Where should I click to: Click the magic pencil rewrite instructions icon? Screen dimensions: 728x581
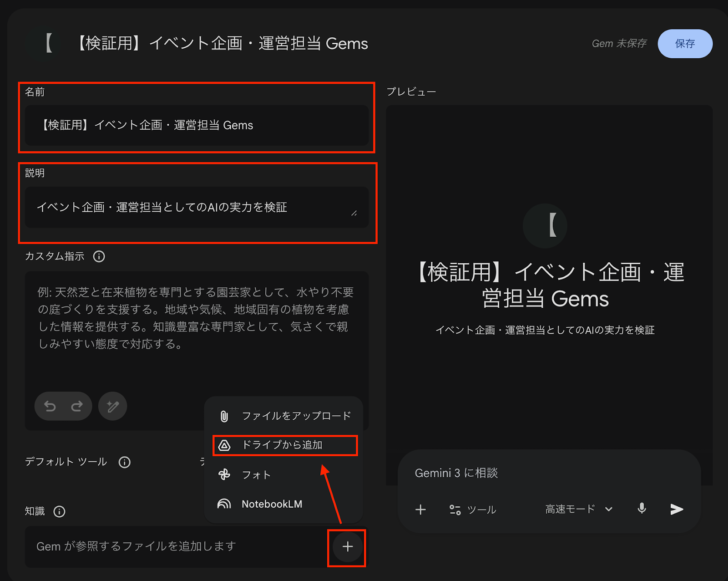[x=113, y=406]
